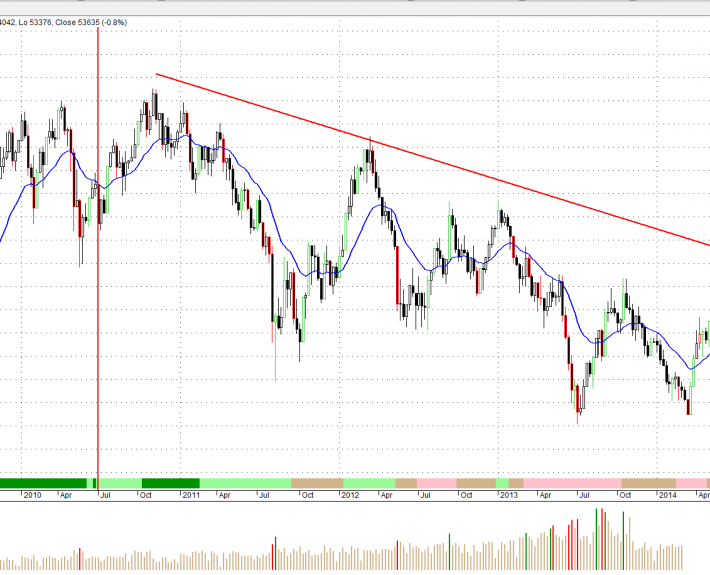Click the red volume bar near July 2011
Viewport: 710px width, 575px height.
coord(274,552)
